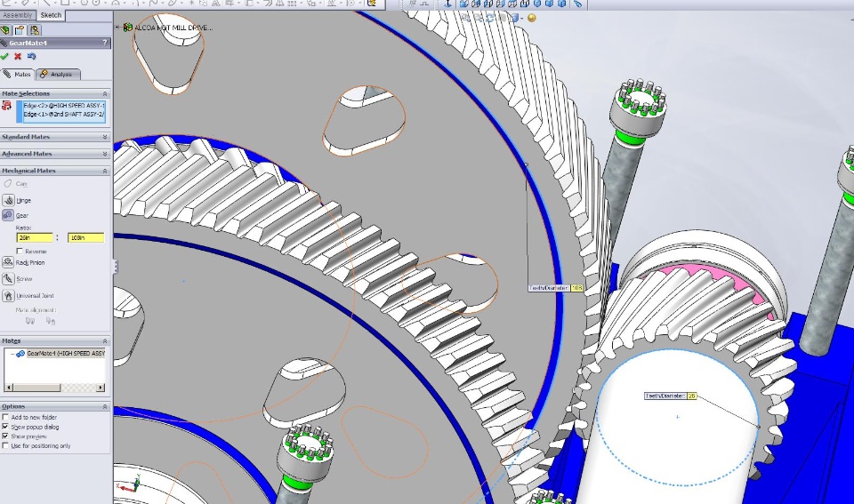The image size is (854, 504).
Task: Click the undo arrow icon in GearMate4
Action: [32, 56]
